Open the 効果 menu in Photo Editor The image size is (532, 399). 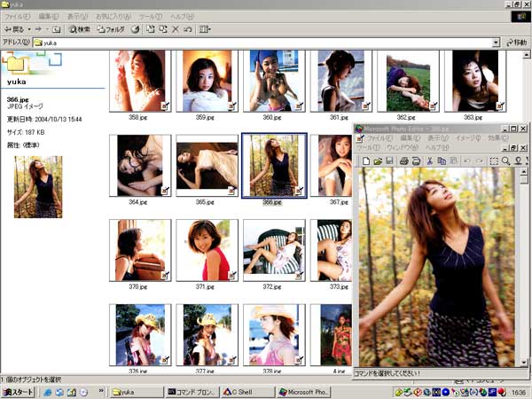[x=498, y=138]
